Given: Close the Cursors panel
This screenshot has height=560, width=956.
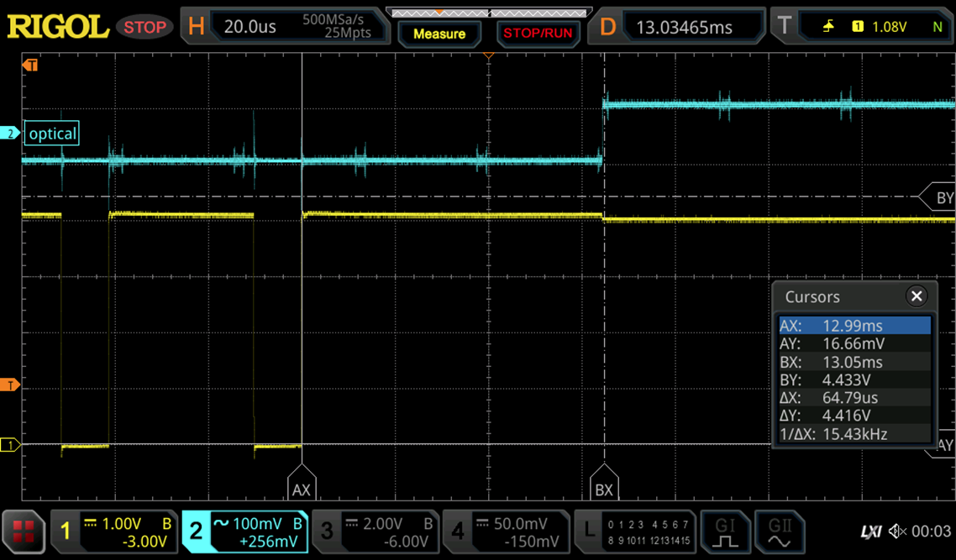Looking at the screenshot, I should tap(917, 296).
